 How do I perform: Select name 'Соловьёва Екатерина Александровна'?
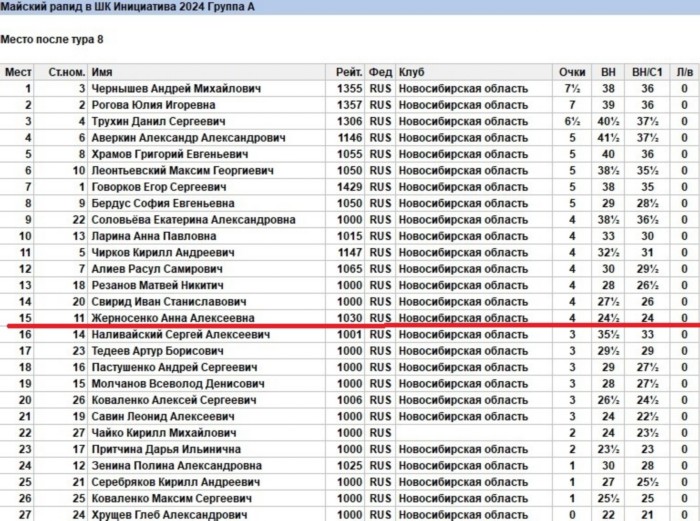pyautogui.click(x=193, y=220)
